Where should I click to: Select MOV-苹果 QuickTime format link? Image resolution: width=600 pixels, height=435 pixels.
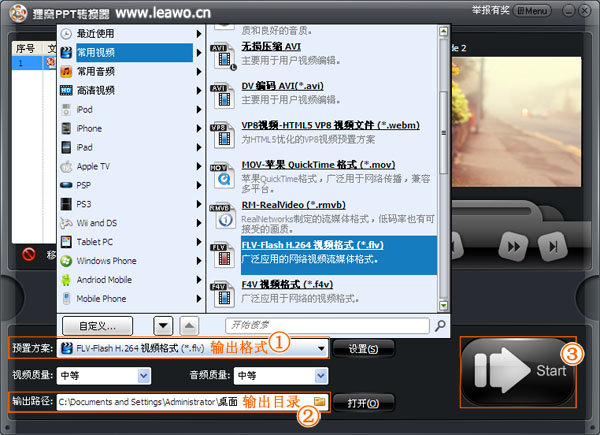point(318,165)
